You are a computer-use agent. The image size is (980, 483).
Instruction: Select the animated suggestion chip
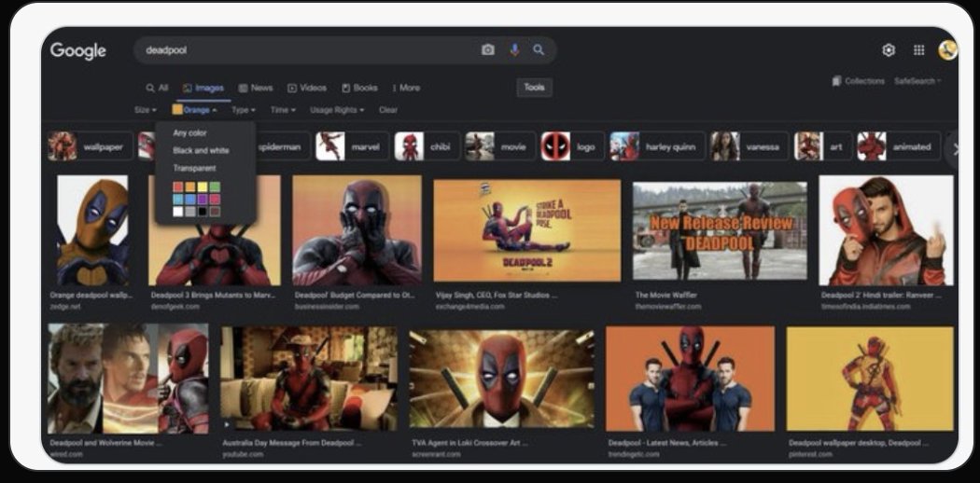point(899,146)
